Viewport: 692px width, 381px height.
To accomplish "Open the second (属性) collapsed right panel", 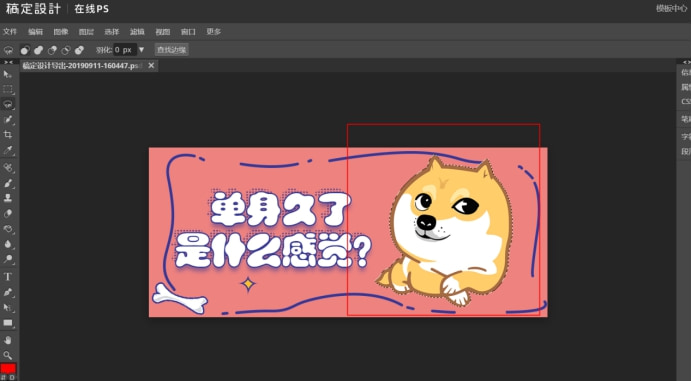I will (685, 87).
